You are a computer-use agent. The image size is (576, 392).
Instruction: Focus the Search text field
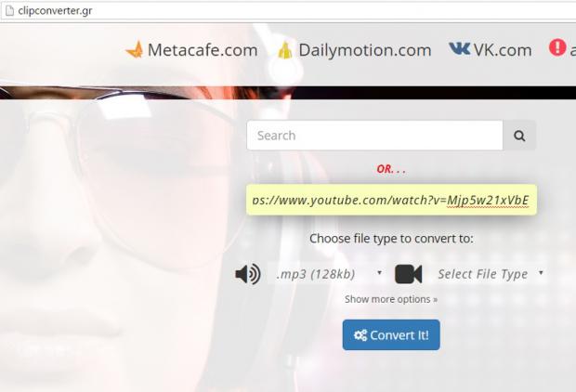tap(374, 136)
